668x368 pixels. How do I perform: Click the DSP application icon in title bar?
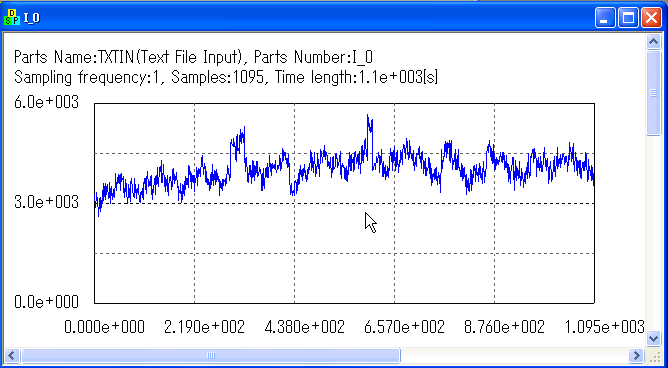click(x=12, y=17)
